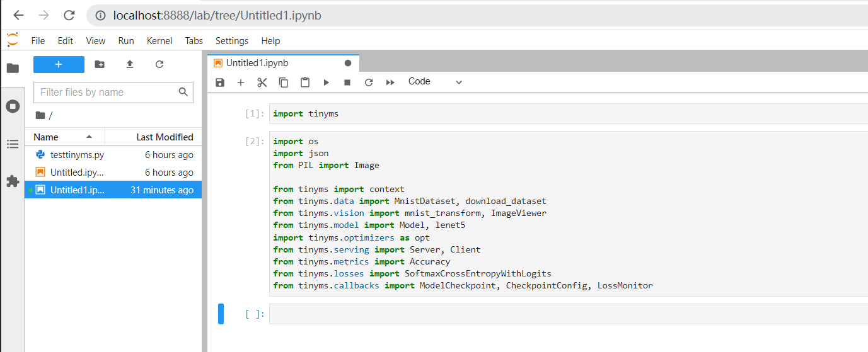Open the cell type Code dropdown

[435, 82]
